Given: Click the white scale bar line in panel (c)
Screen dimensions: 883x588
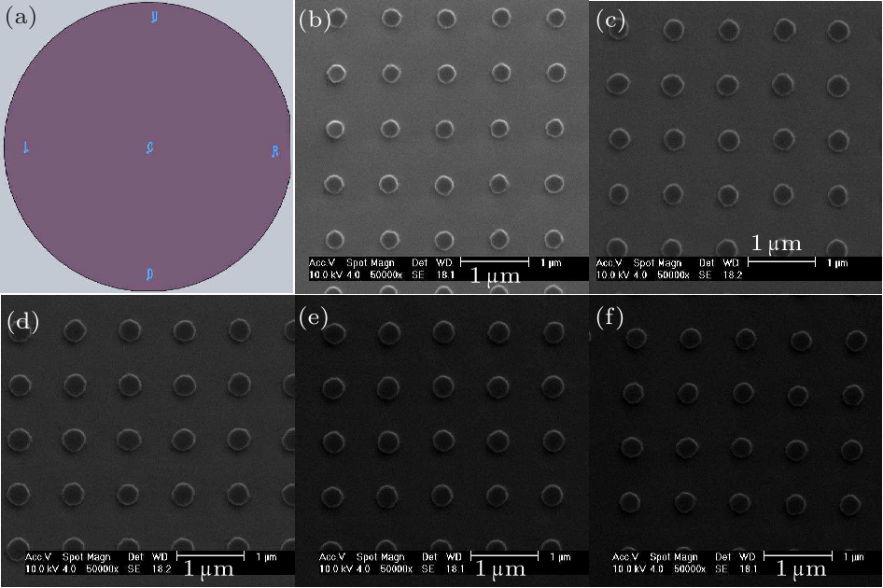Looking at the screenshot, I should 781,261.
